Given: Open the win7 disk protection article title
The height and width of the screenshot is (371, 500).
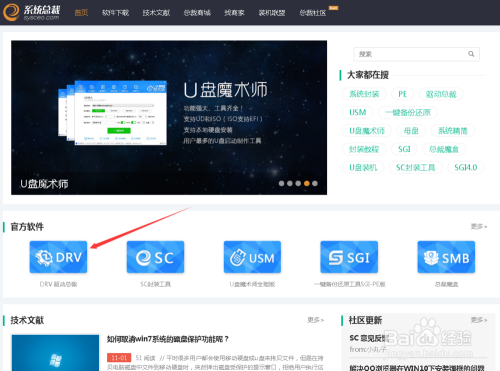Looking at the screenshot, I should [x=168, y=339].
